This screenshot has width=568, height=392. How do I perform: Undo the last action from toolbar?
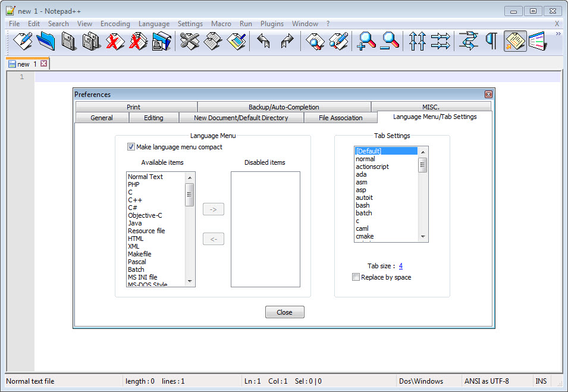click(x=263, y=41)
